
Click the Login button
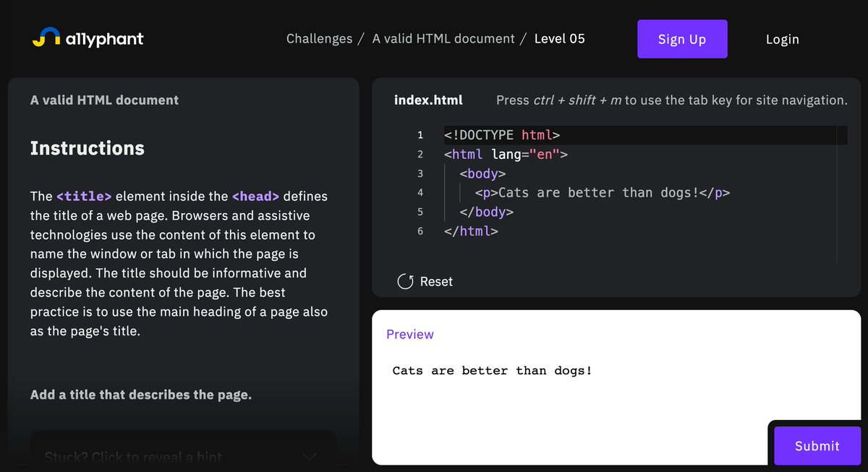click(x=782, y=39)
